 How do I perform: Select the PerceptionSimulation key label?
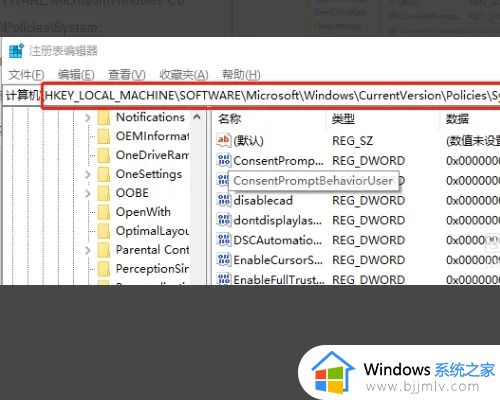pos(152,269)
